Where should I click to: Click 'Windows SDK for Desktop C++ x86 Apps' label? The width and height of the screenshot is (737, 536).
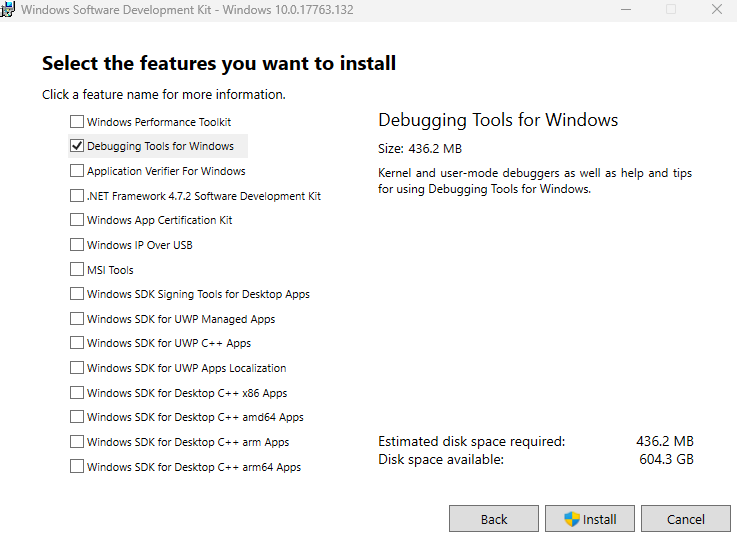pos(187,393)
